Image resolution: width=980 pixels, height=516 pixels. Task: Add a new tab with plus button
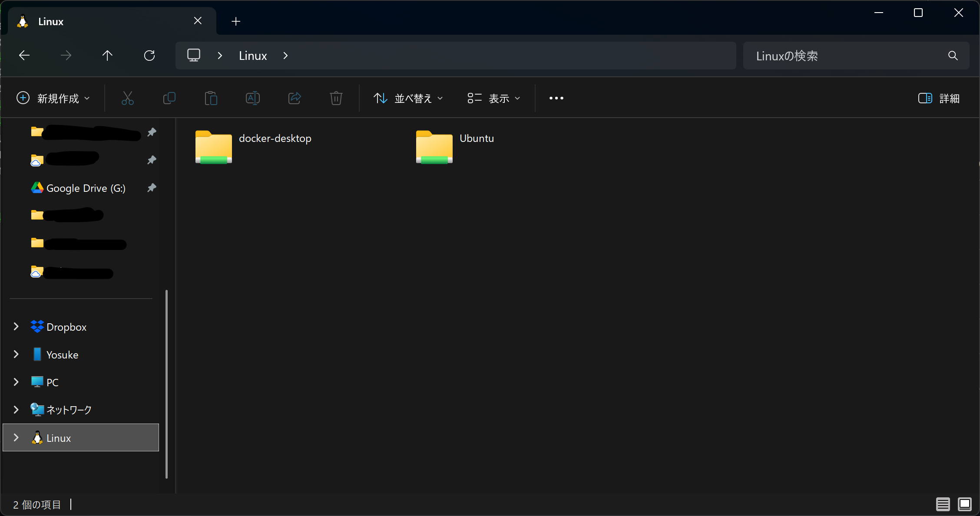click(236, 21)
